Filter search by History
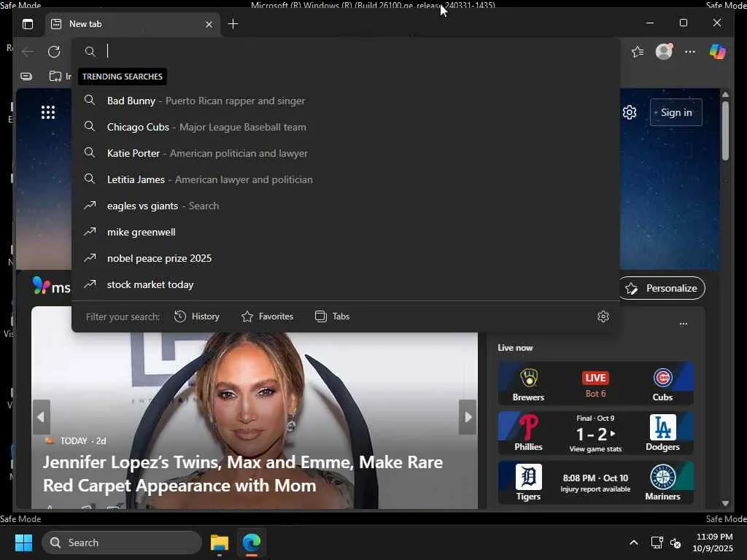This screenshot has height=560, width=747. coord(197,316)
